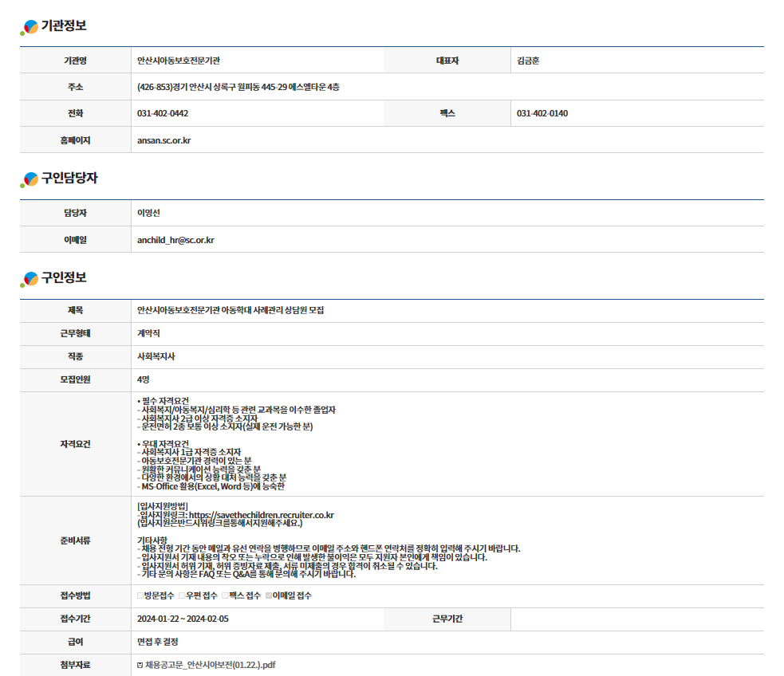Click the 구인정보 section logo icon

coord(30,279)
